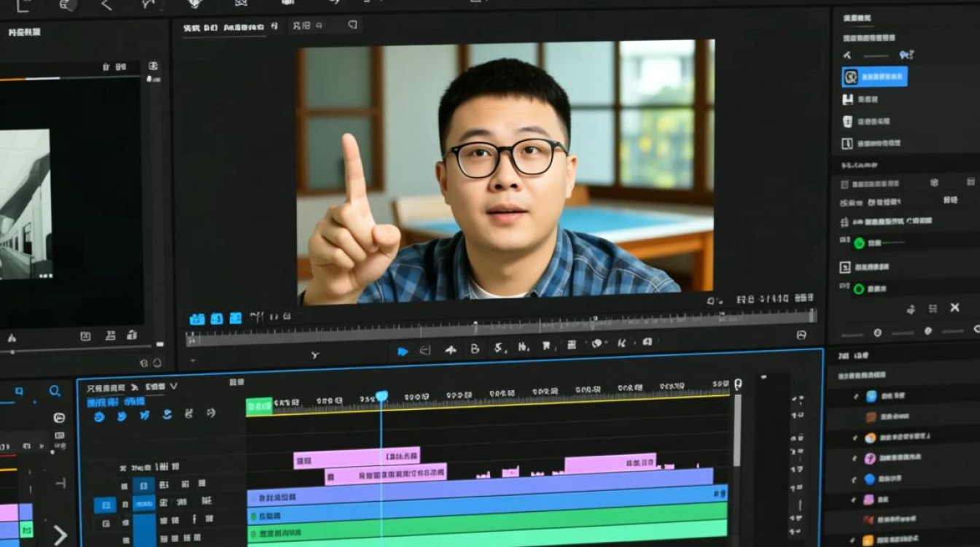The height and width of the screenshot is (547, 980).
Task: Toggle the checkmark beside the blue square row
Action: tap(855, 396)
